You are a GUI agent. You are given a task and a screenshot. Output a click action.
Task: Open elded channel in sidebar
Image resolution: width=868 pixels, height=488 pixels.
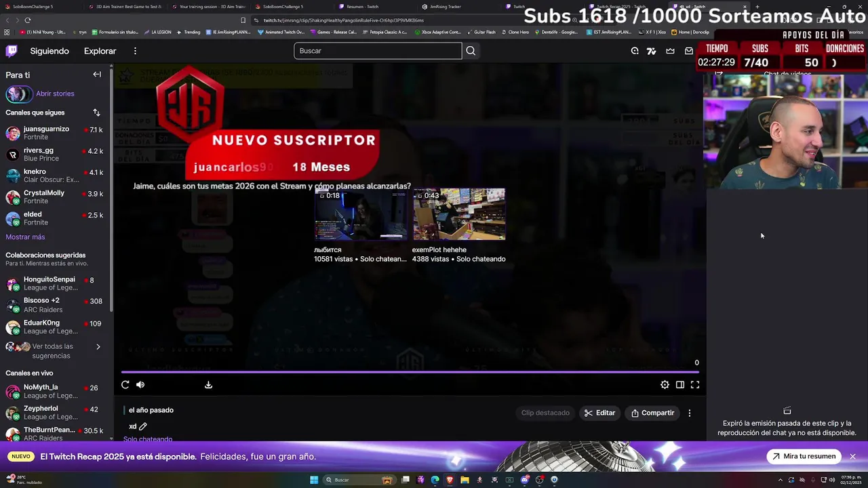pos(54,218)
